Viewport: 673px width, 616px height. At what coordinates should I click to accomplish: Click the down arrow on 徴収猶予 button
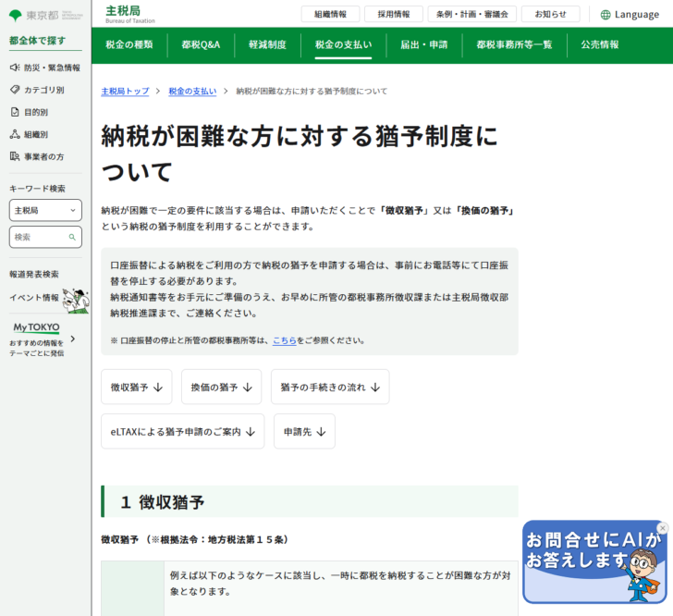(158, 388)
